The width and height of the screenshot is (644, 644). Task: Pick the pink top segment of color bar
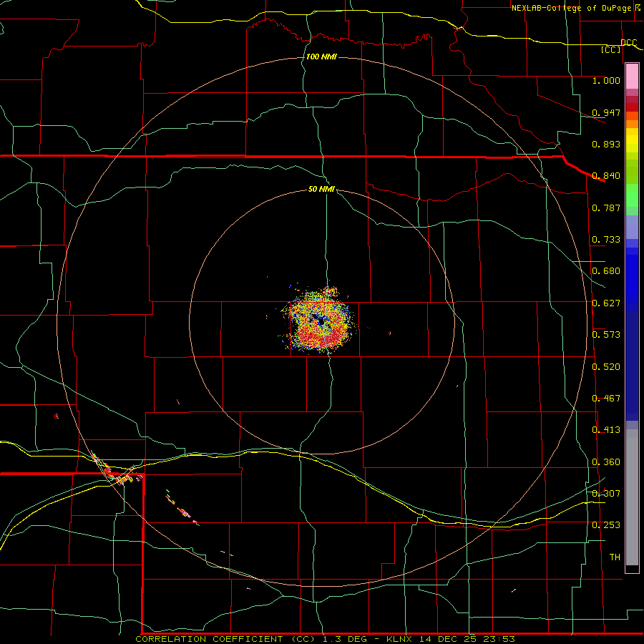pos(632,76)
